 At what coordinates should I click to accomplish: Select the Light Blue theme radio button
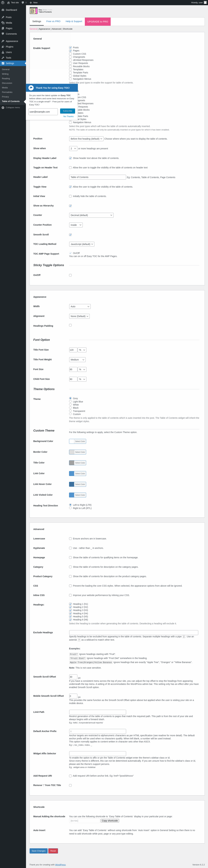point(70,401)
